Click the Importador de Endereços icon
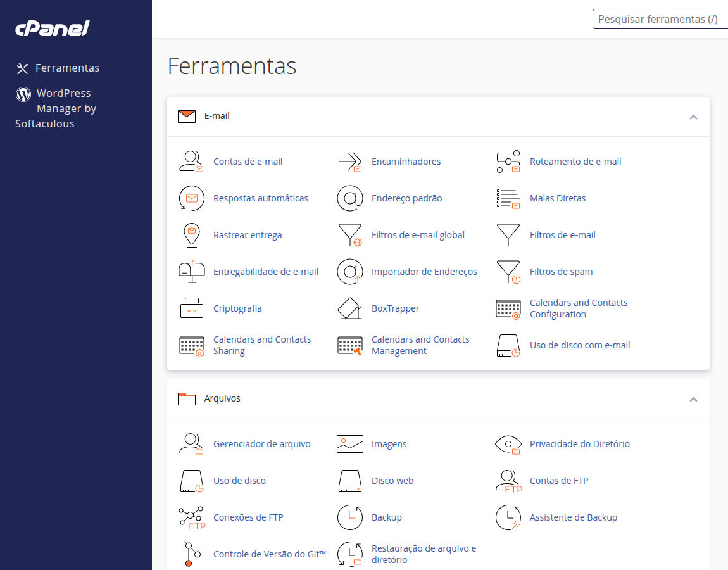Viewport: 728px width, 570px height. 350,272
